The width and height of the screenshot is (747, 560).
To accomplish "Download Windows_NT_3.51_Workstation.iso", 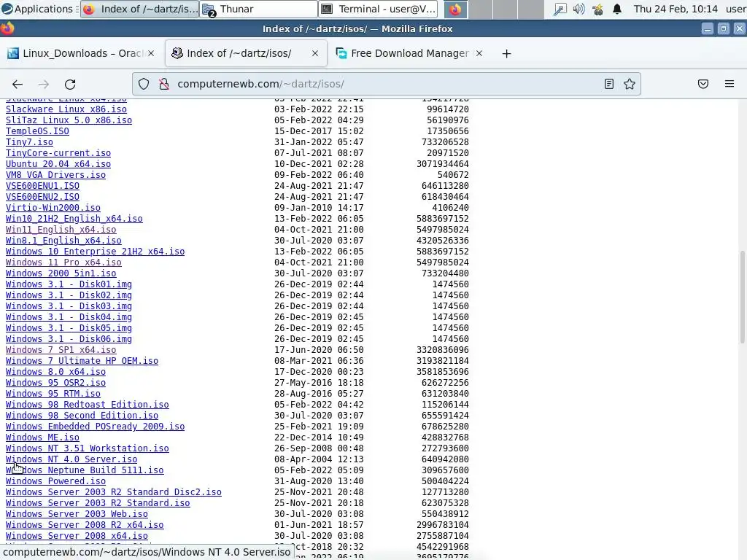I will [x=88, y=449].
